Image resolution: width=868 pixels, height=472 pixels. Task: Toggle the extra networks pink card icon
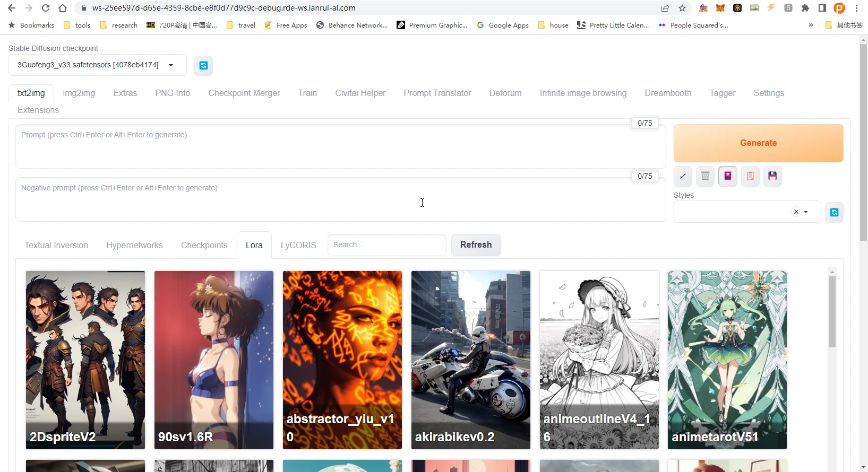pyautogui.click(x=728, y=176)
